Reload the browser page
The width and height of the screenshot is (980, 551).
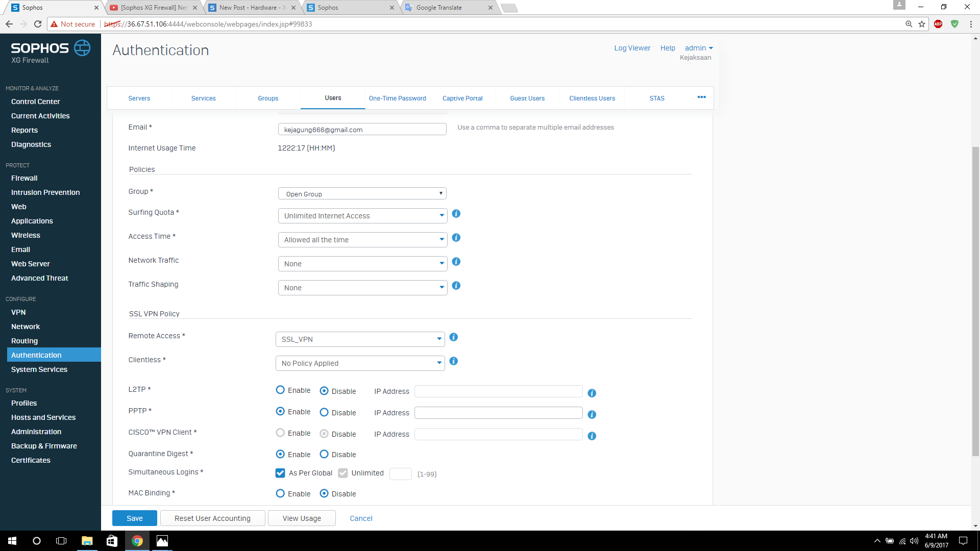click(x=38, y=24)
